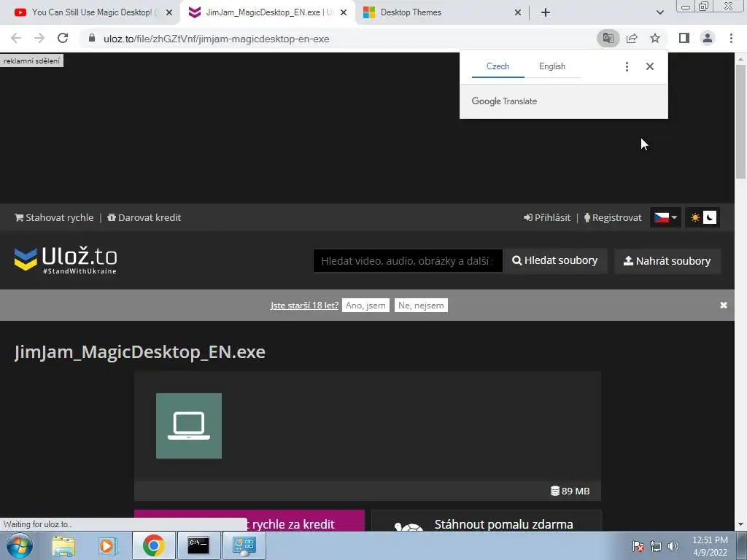Open translate popup options menu
Image resolution: width=747 pixels, height=560 pixels.
627,66
